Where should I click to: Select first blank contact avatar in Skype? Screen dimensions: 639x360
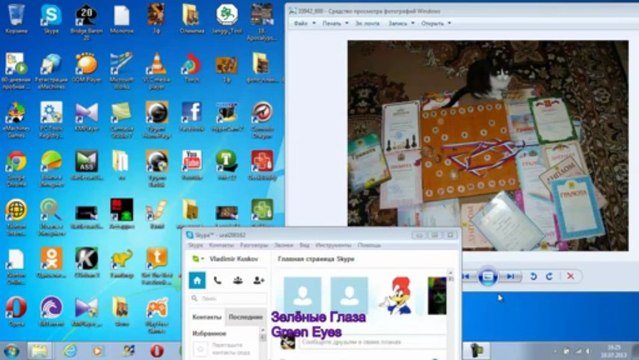[x=302, y=296]
